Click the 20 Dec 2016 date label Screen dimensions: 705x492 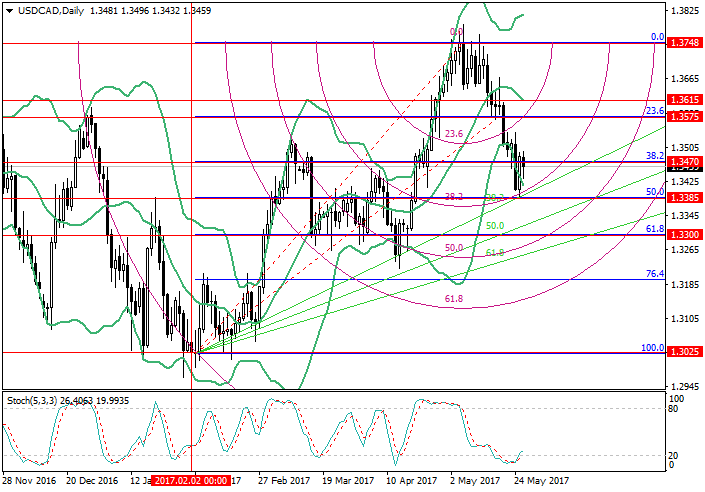coord(92,481)
